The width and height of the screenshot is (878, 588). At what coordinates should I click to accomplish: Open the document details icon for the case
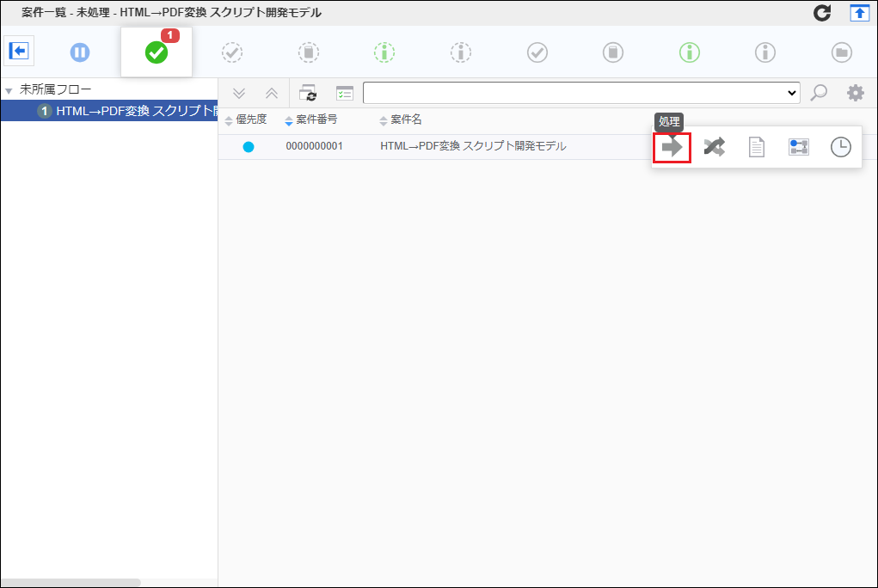click(757, 147)
